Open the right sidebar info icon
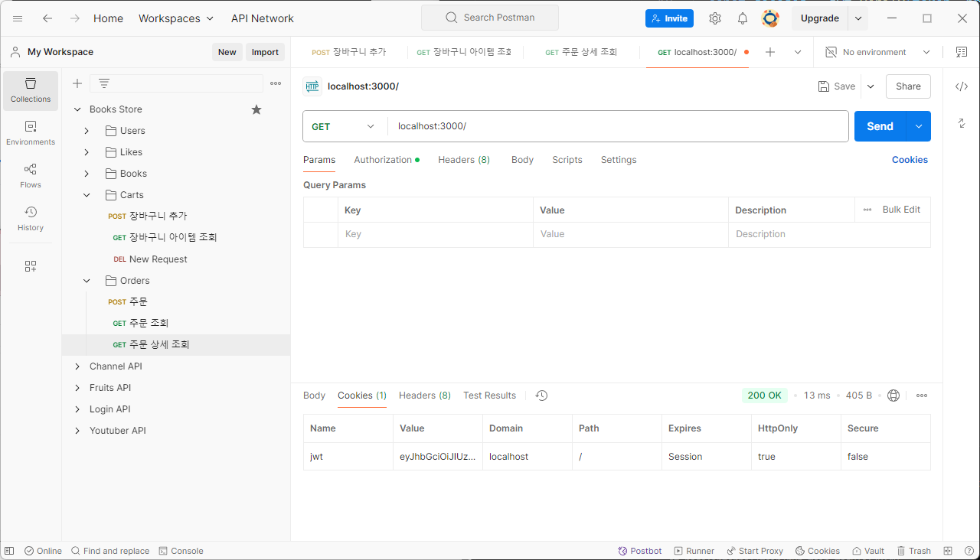 962,123
